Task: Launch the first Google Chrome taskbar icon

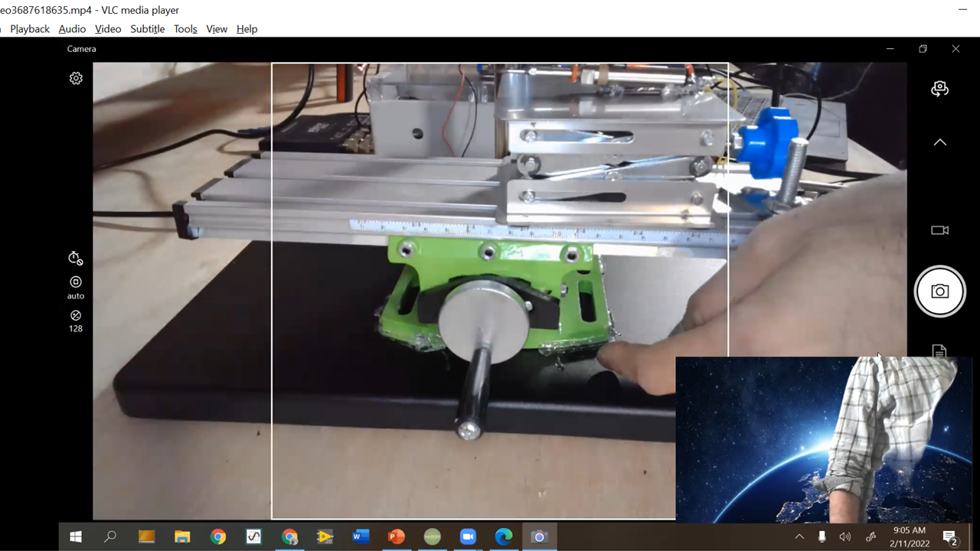Action: [x=218, y=537]
